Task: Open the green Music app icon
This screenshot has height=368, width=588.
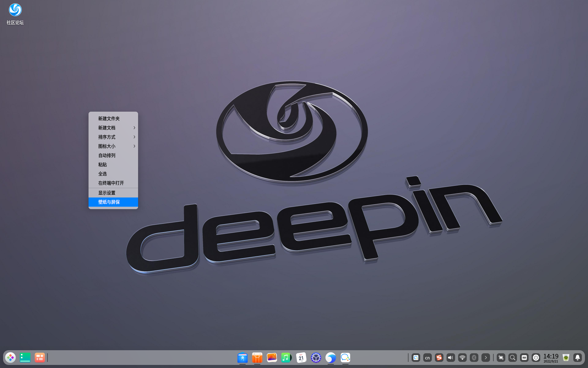Action: [x=286, y=358]
